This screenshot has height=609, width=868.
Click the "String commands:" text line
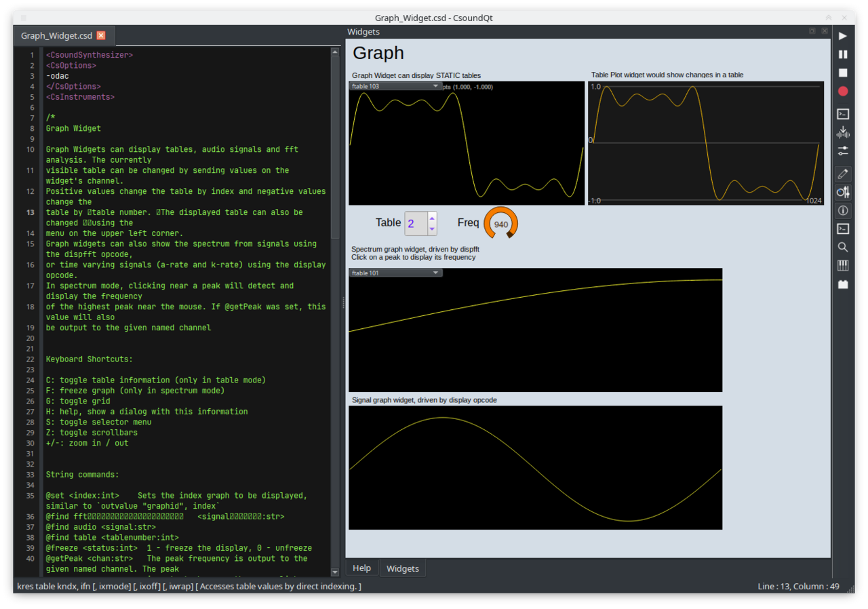pyautogui.click(x=82, y=475)
